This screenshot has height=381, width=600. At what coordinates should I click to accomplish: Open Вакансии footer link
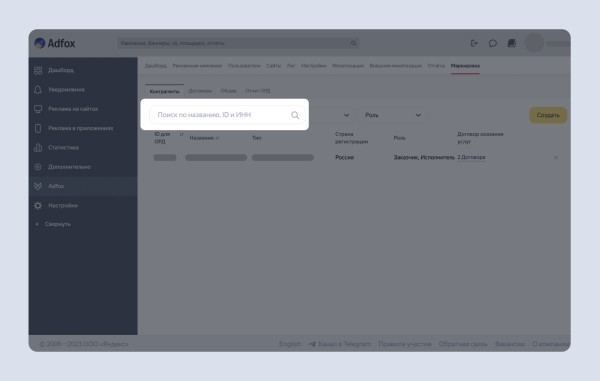(x=510, y=344)
